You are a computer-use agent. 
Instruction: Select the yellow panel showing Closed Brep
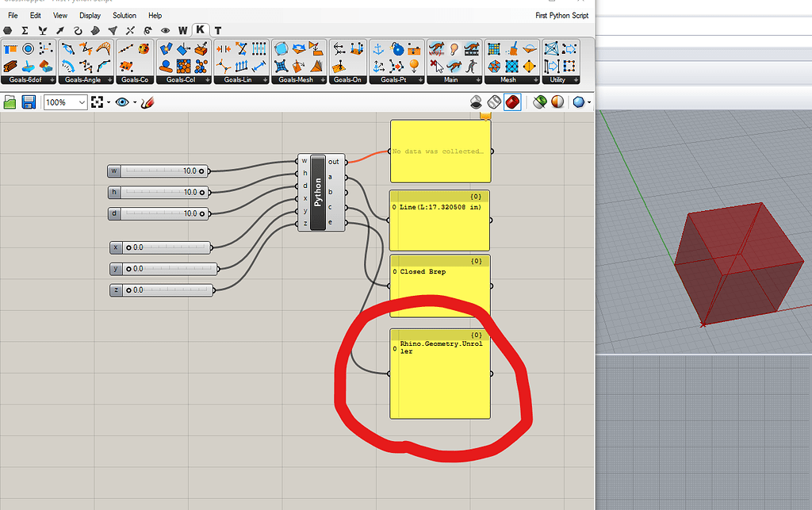pos(440,284)
